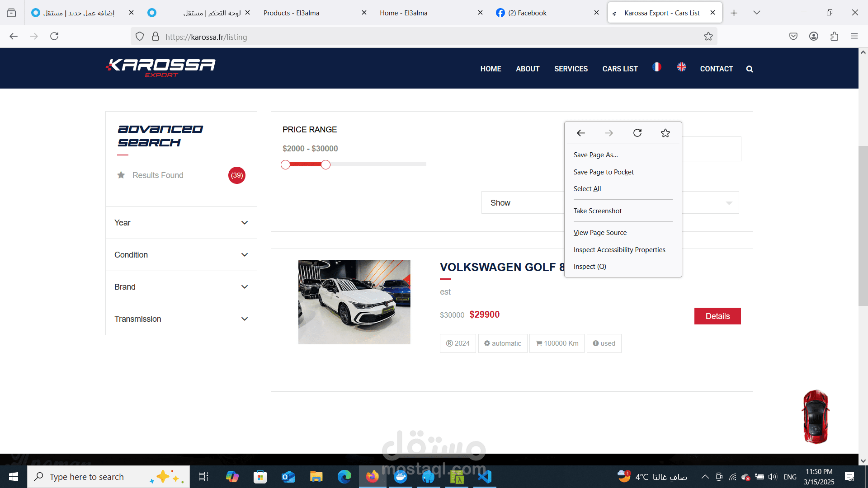
Task: Click the context menu back arrow
Action: click(x=581, y=133)
